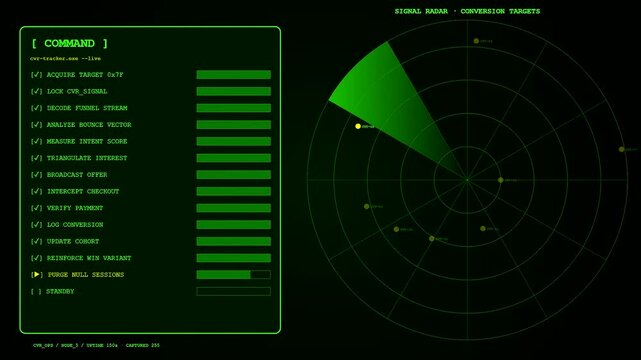Click the 'TRIANGULATE INTEREST' label
The width and height of the screenshot is (641, 360).
point(87,158)
